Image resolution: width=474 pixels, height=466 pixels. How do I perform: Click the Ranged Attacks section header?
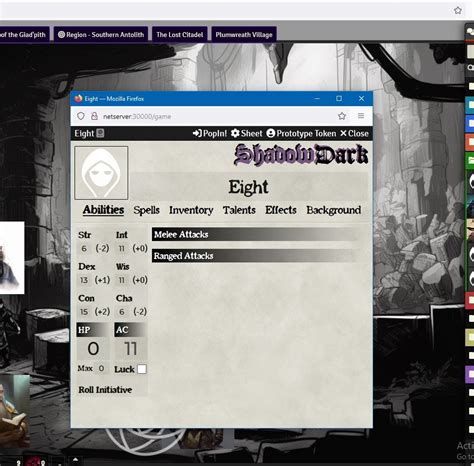pyautogui.click(x=255, y=256)
